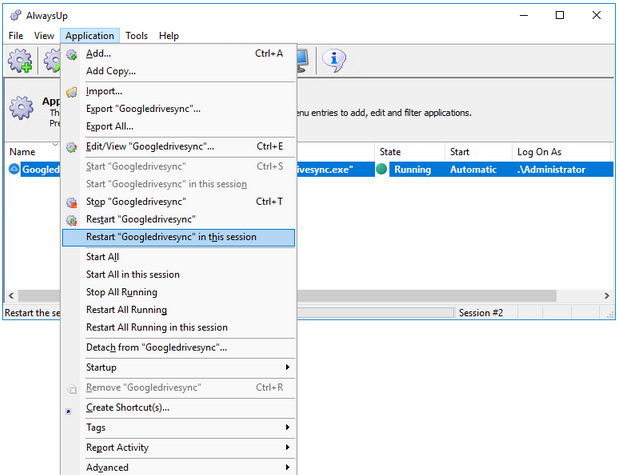Click the green Running state indicator
Image resolution: width=618 pixels, height=475 pixels.
382,169
